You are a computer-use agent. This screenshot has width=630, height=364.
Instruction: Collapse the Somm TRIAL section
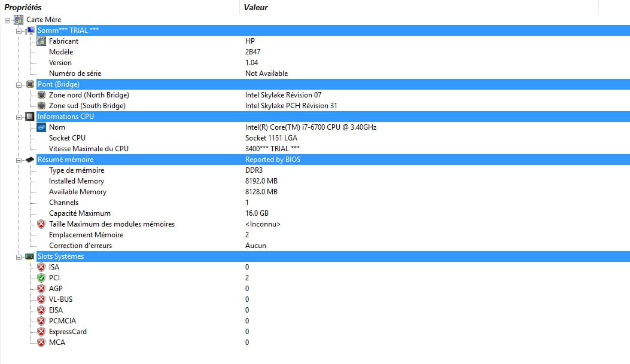(19, 31)
